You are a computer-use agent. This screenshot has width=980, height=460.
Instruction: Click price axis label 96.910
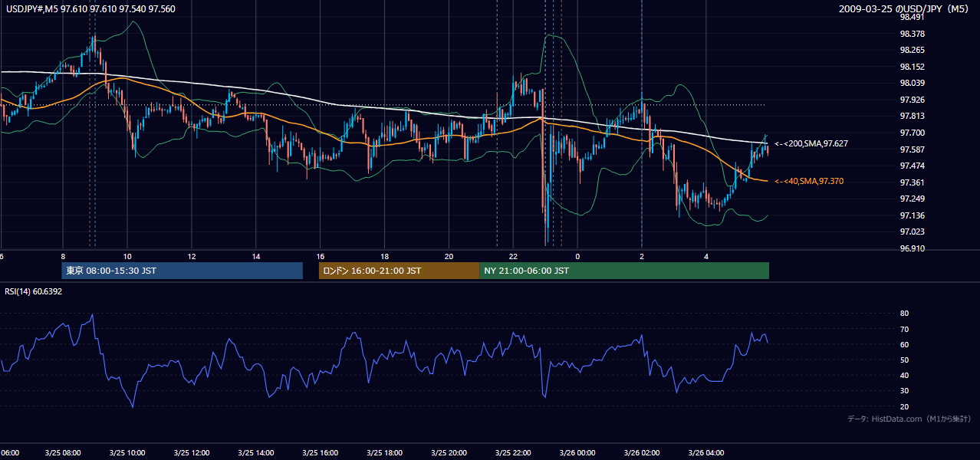(x=912, y=248)
